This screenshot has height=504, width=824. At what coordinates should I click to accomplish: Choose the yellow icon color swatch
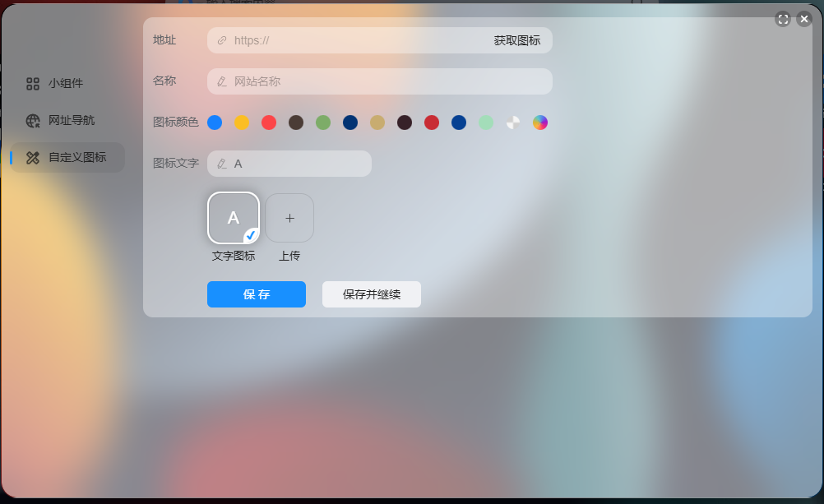(x=242, y=123)
